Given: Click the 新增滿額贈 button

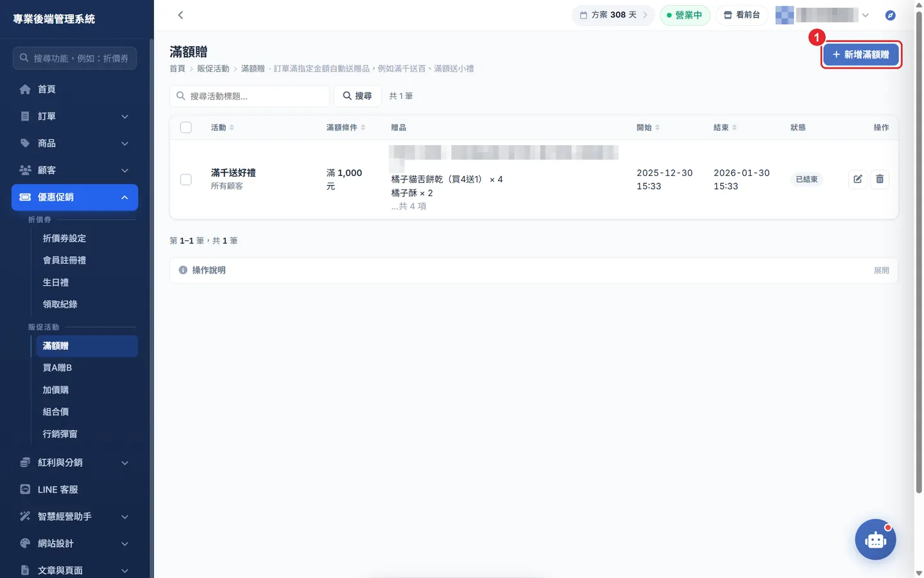Looking at the screenshot, I should (x=861, y=55).
